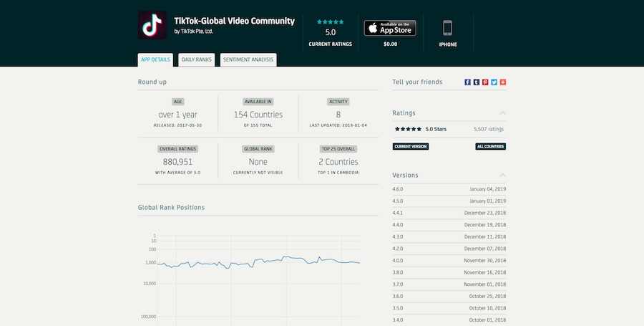Toggle the Current Version ratings filter
The width and height of the screenshot is (644, 326).
click(x=411, y=146)
